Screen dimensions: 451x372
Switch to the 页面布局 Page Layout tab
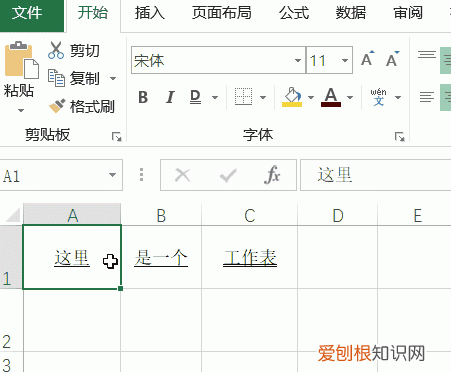pos(221,13)
